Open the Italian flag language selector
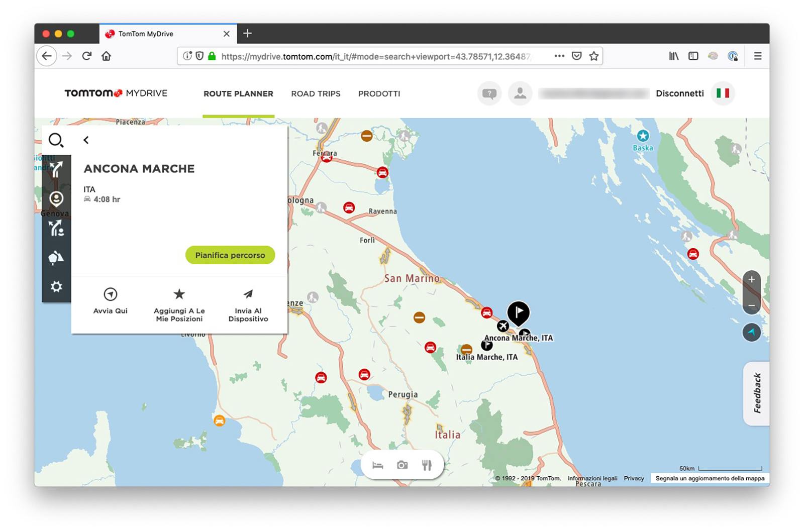804x532 pixels. tap(723, 93)
